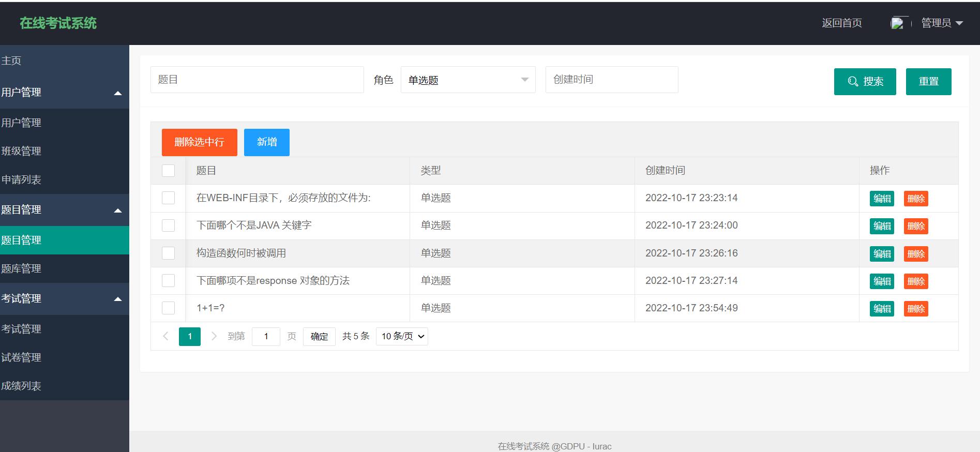
Task: Edit the 1+1=? question
Action: coord(882,309)
